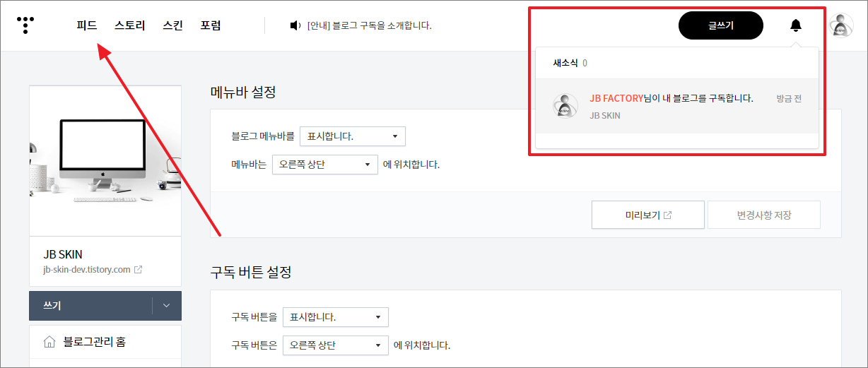The image size is (868, 368).
Task: Open the notification bell icon
Action: click(x=796, y=25)
